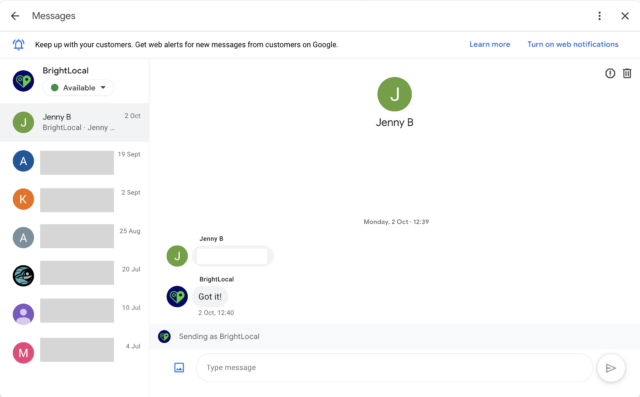
Task: Click the BrightLocal avatar beside 'Got it!'
Action: (x=177, y=297)
